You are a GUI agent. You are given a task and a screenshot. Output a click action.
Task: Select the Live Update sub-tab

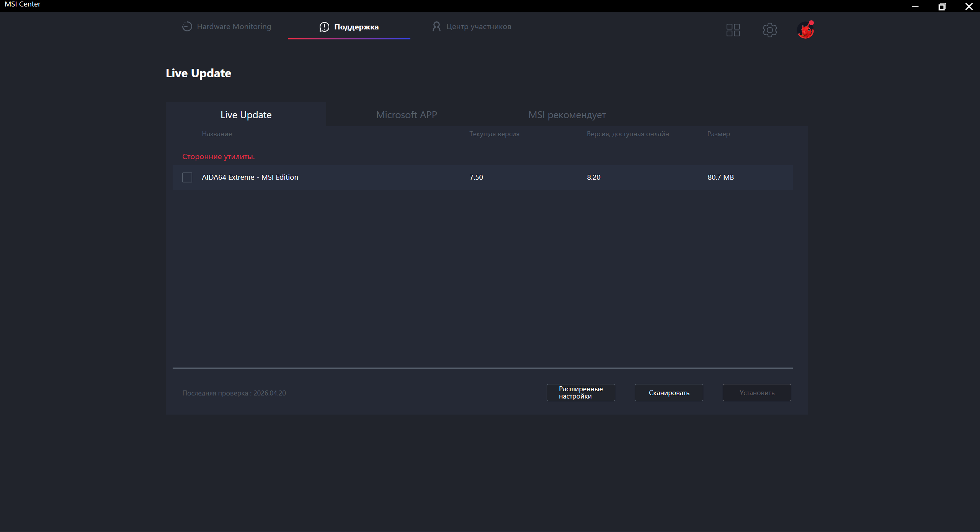tap(246, 115)
